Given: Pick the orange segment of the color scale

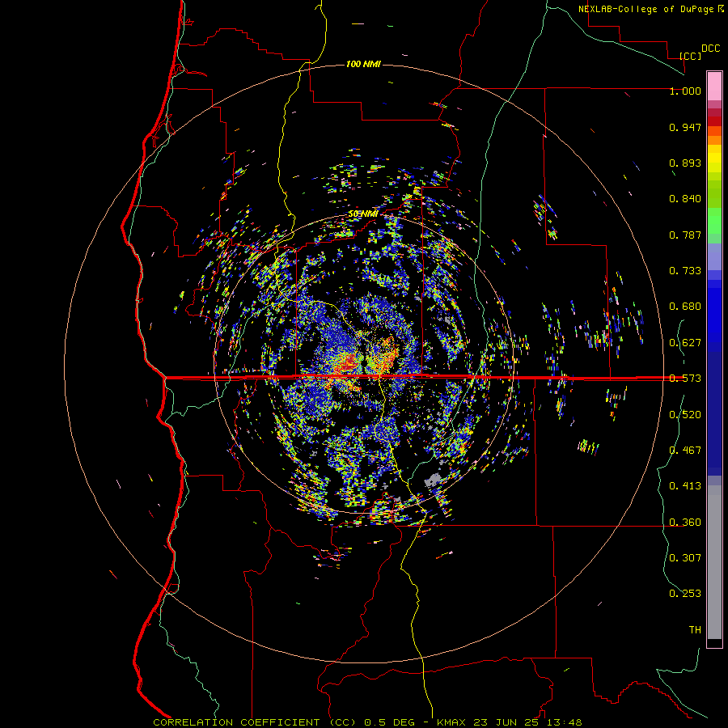Looking at the screenshot, I should click(714, 140).
